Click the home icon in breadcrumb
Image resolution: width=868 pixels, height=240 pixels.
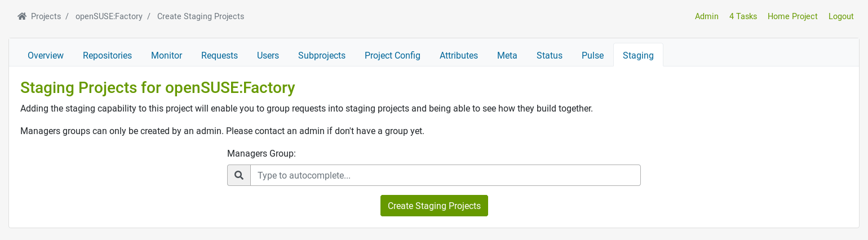coord(22,16)
